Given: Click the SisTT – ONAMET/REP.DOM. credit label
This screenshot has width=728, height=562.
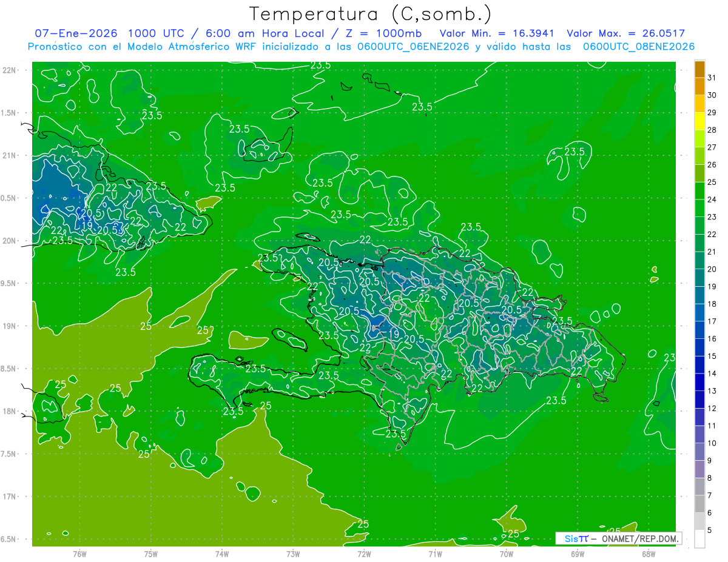Looking at the screenshot, I should coord(618,538).
